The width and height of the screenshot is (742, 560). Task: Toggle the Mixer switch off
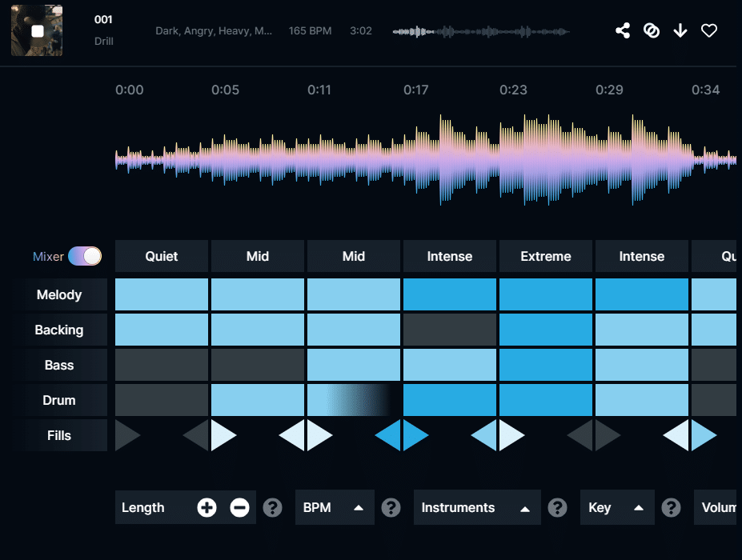[x=85, y=256]
